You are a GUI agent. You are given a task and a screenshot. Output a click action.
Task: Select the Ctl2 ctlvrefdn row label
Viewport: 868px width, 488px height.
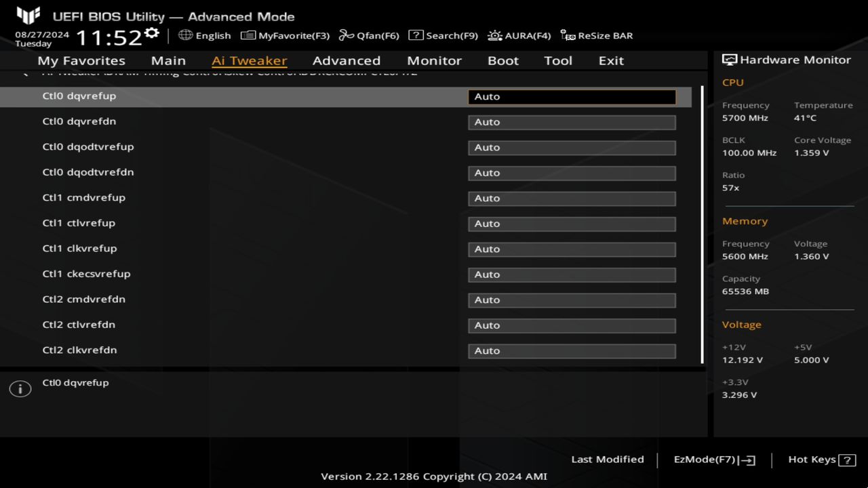pos(79,325)
